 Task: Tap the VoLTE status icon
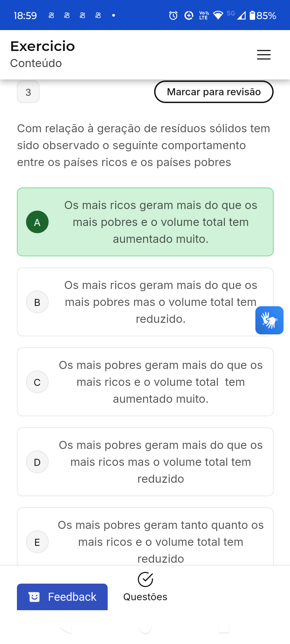click(204, 16)
